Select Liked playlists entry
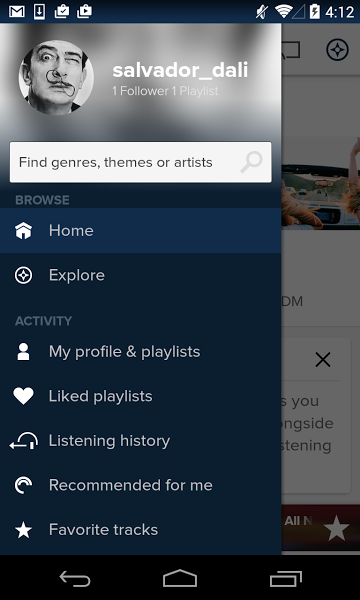Image resolution: width=360 pixels, height=600 pixels. coord(140,396)
